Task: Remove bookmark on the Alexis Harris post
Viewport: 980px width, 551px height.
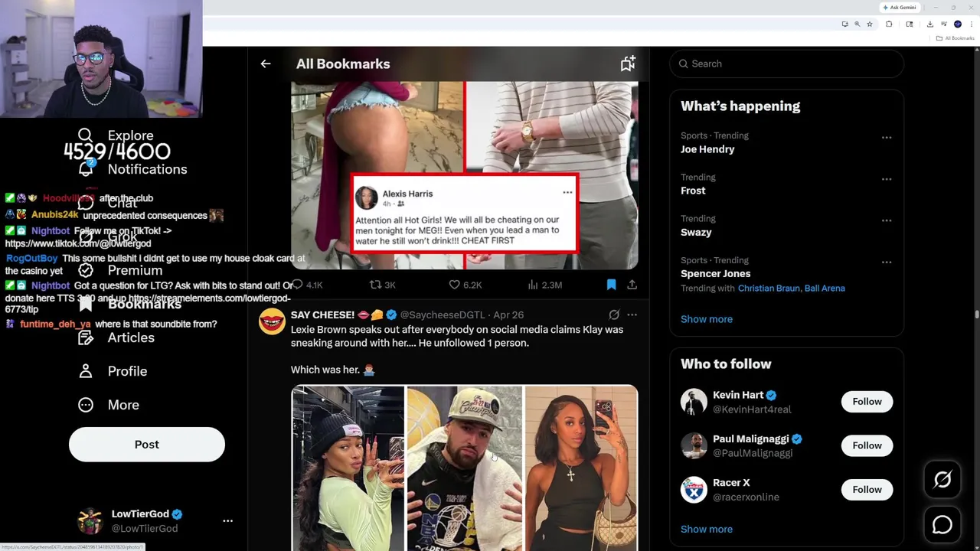Action: pyautogui.click(x=611, y=285)
